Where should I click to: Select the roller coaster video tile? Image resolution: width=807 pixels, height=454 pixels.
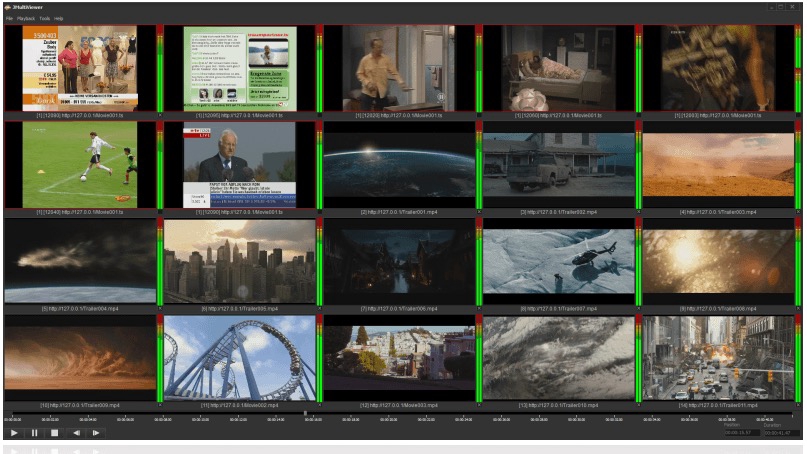240,358
